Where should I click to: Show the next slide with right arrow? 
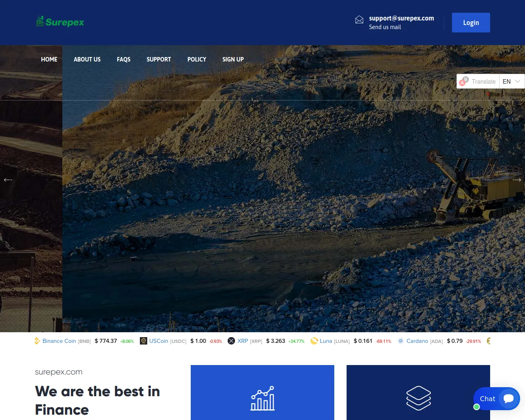[517, 180]
